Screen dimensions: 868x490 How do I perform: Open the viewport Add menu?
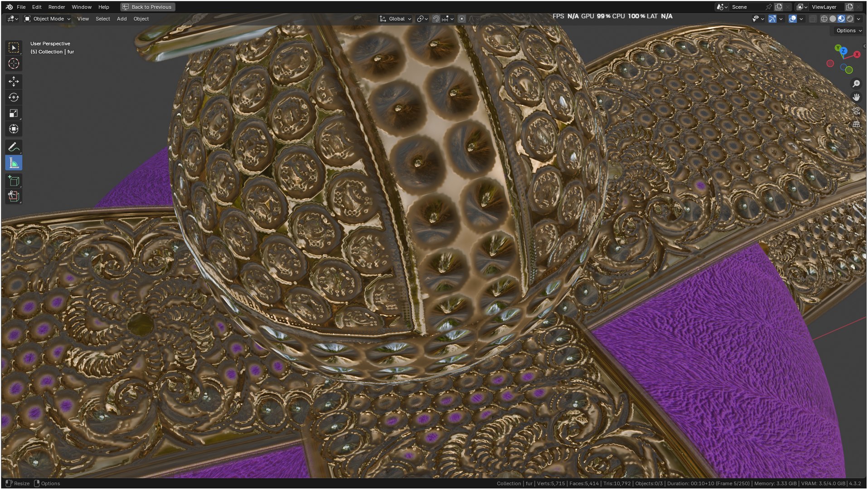[122, 19]
